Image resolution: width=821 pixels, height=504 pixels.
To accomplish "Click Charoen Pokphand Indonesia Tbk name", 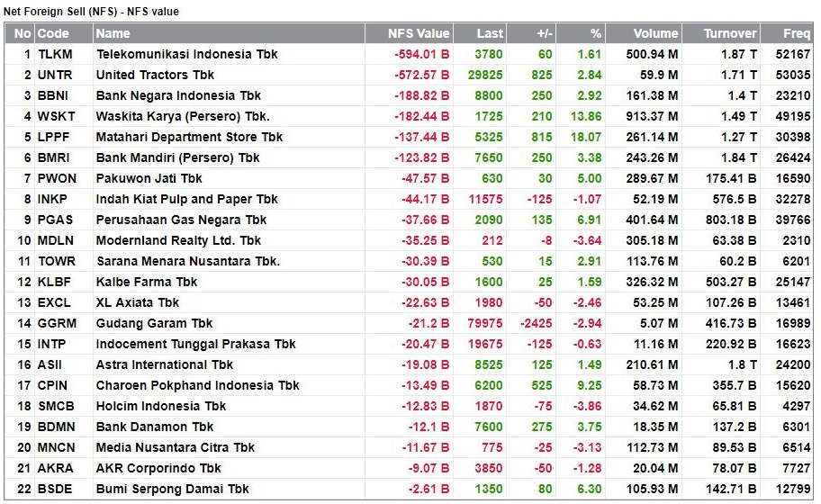I will (x=197, y=386).
